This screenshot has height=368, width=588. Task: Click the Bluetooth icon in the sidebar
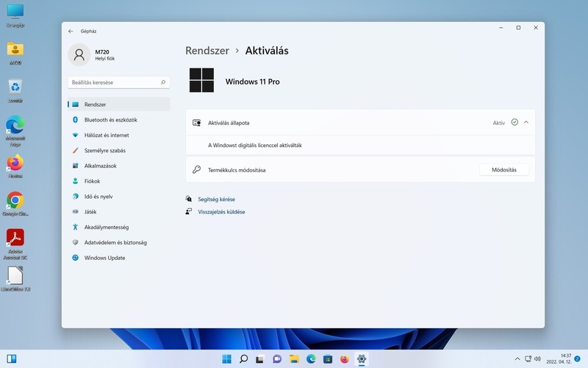pyautogui.click(x=75, y=119)
